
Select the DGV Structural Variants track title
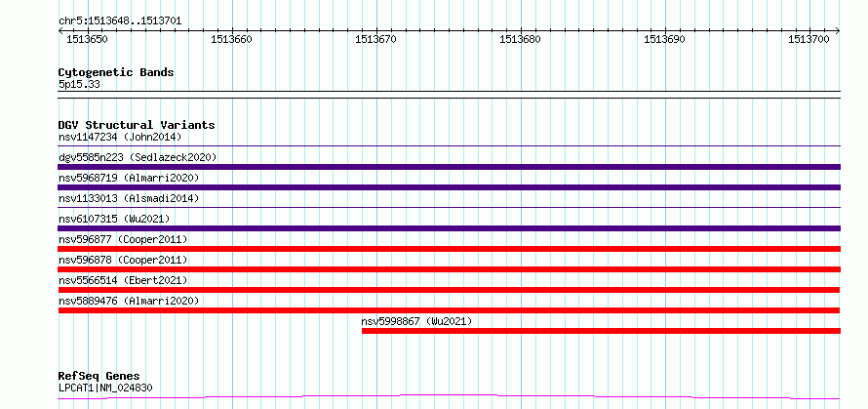137,125
